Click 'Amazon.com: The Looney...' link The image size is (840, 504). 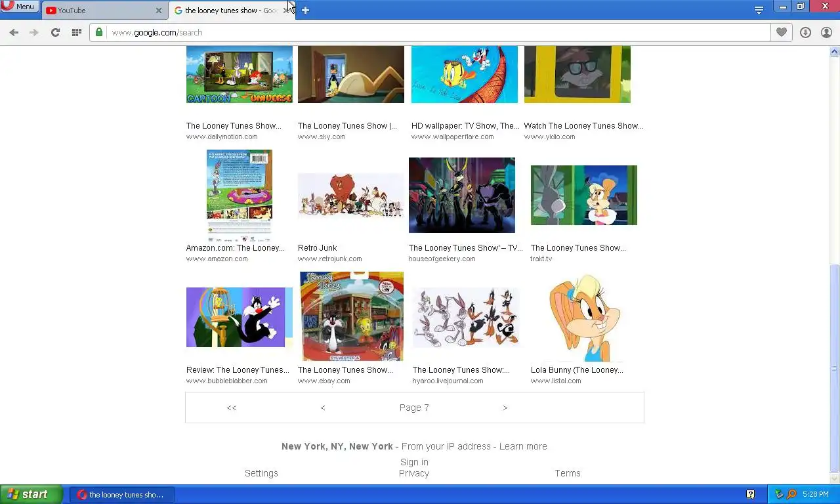point(236,248)
